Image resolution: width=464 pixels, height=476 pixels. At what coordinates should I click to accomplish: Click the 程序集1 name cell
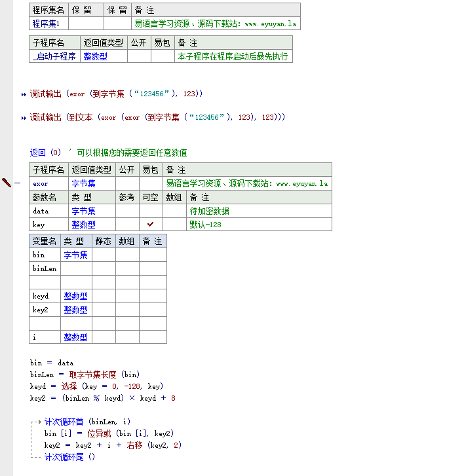click(48, 24)
